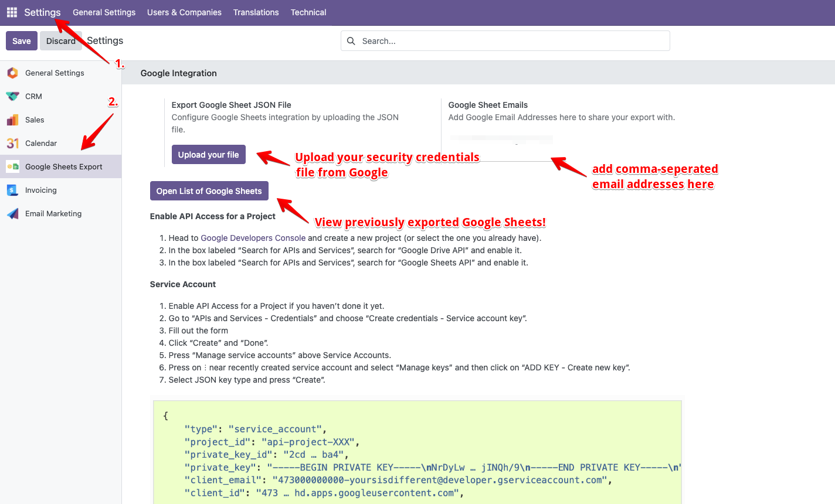Click the Google Sheet Emails input field

[x=501, y=149]
